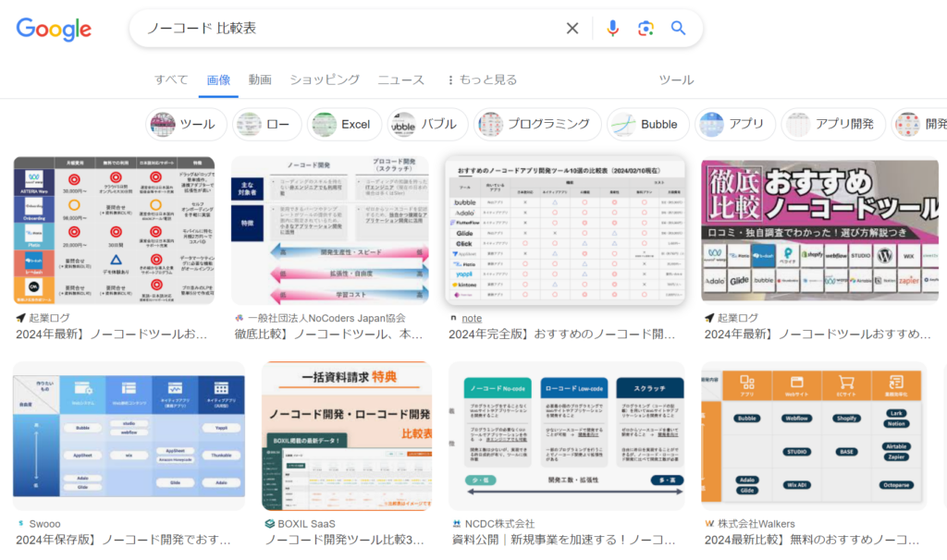Click the BOXIL SaaS favicon
Screen dimensions: 947x560
click(270, 524)
